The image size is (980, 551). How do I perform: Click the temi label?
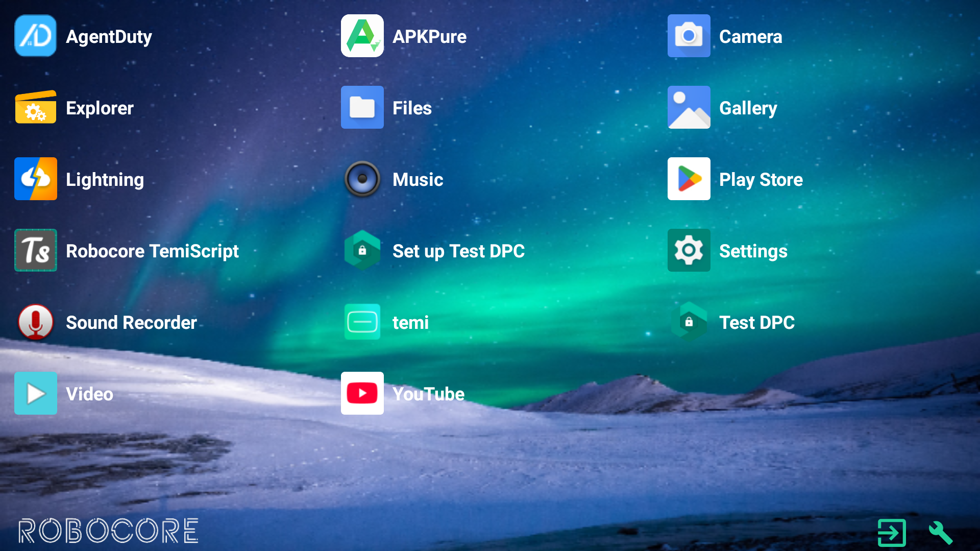[410, 323]
